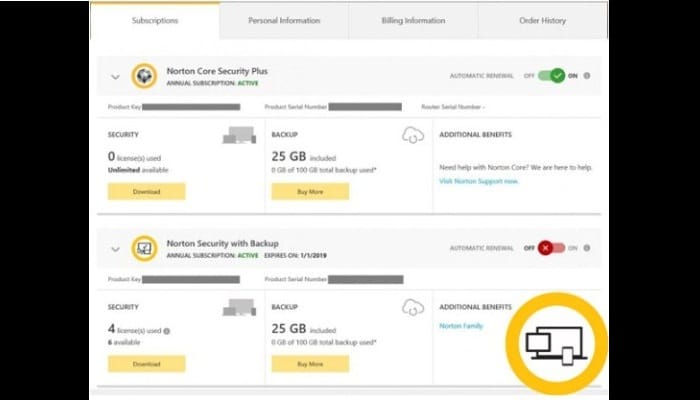Buy more backup for Norton Core Security Plus

[310, 192]
